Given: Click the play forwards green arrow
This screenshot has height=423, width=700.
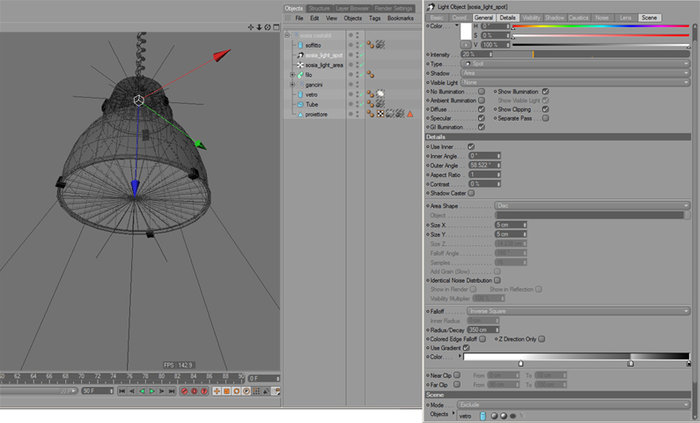Looking at the screenshot, I should tap(152, 391).
